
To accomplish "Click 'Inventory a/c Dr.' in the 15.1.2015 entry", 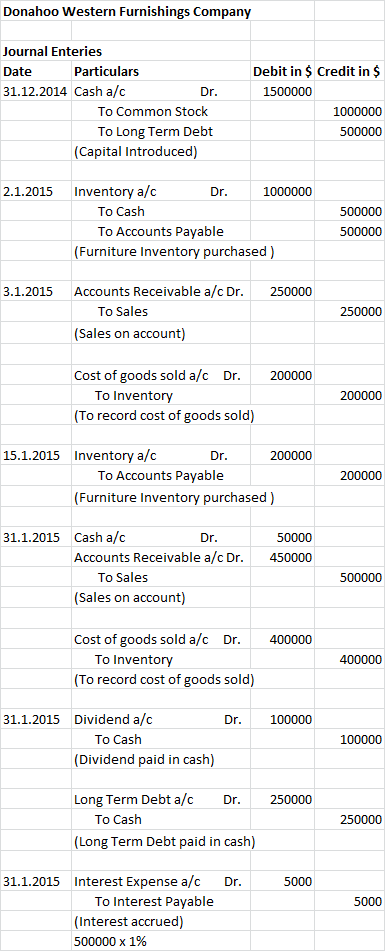I will pyautogui.click(x=151, y=456).
